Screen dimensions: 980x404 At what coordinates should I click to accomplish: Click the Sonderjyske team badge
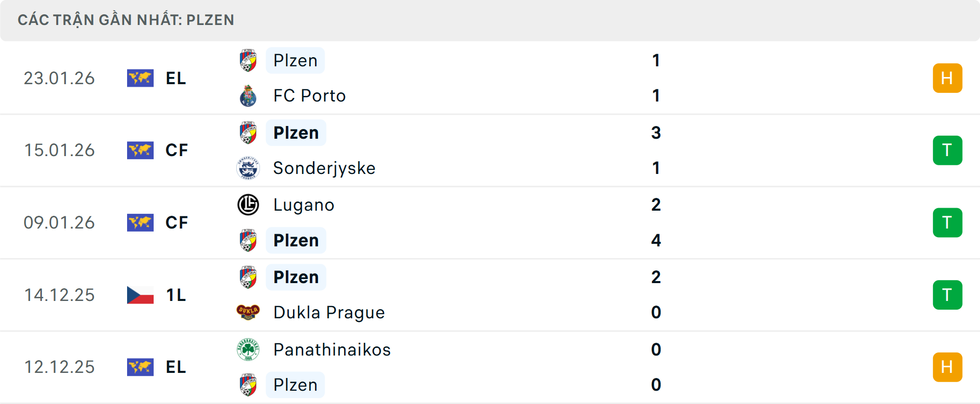(249, 168)
